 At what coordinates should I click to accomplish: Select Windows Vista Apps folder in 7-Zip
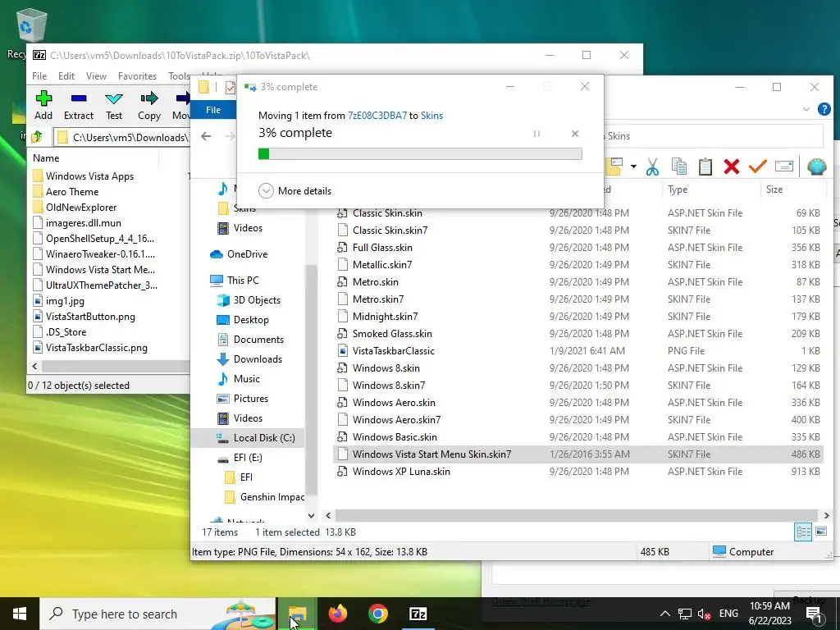pyautogui.click(x=89, y=176)
